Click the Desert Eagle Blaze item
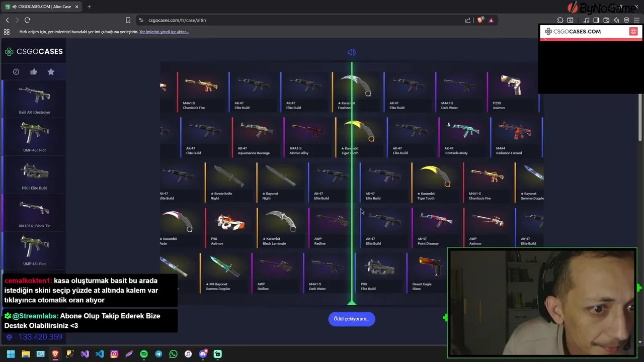The height and width of the screenshot is (362, 644). [x=428, y=273]
